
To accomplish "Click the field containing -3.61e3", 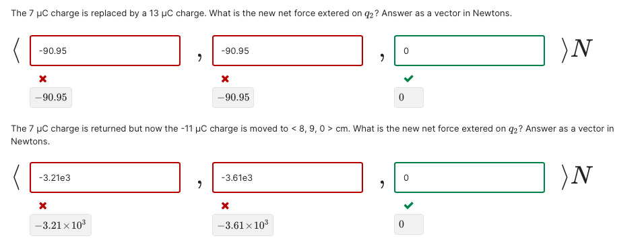I will [x=287, y=177].
